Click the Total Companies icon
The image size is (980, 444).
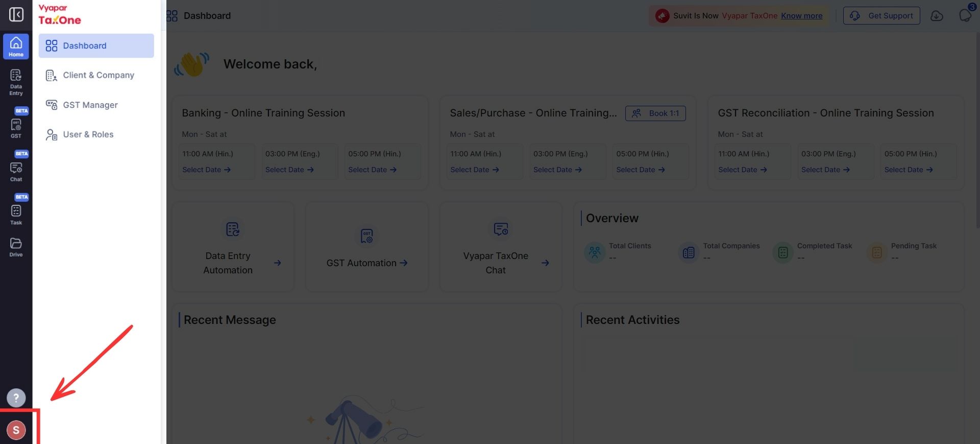tap(689, 252)
